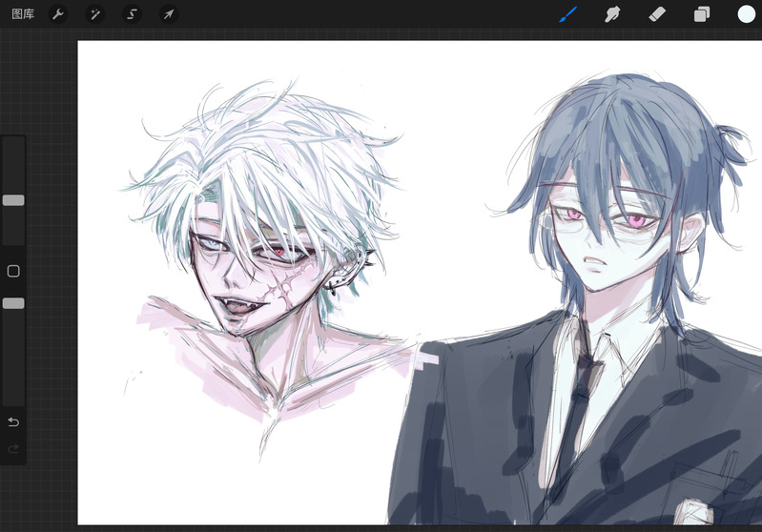Select the Brush tool

(x=568, y=14)
